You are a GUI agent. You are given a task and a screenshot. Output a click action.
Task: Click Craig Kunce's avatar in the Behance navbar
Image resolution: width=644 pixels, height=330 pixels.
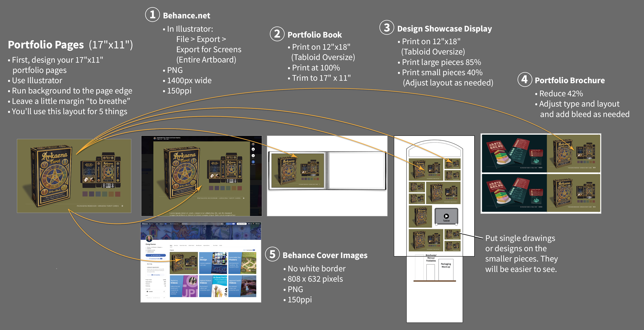(x=253, y=224)
